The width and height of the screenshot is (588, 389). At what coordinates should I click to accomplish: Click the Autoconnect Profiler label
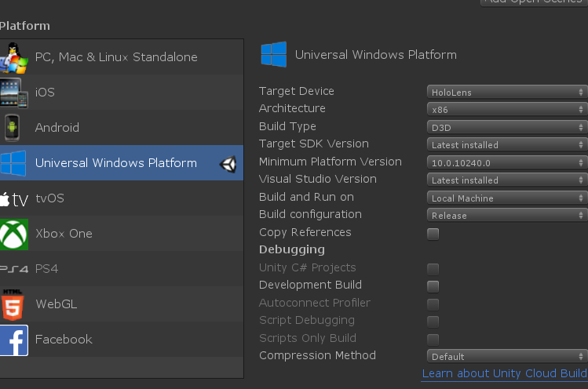[315, 303]
